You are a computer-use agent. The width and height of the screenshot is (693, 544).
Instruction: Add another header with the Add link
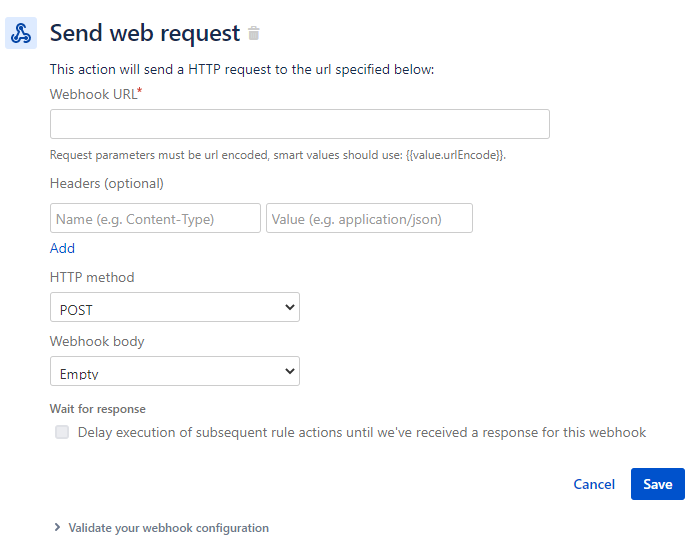click(x=62, y=248)
